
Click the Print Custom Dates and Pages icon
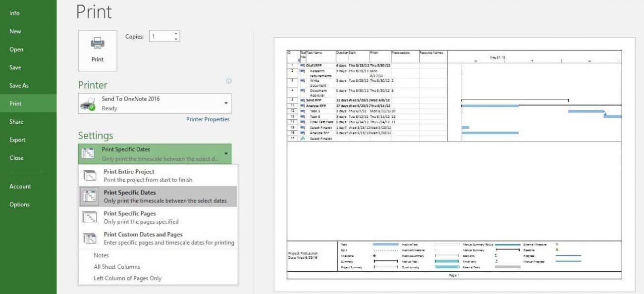pyautogui.click(x=90, y=239)
